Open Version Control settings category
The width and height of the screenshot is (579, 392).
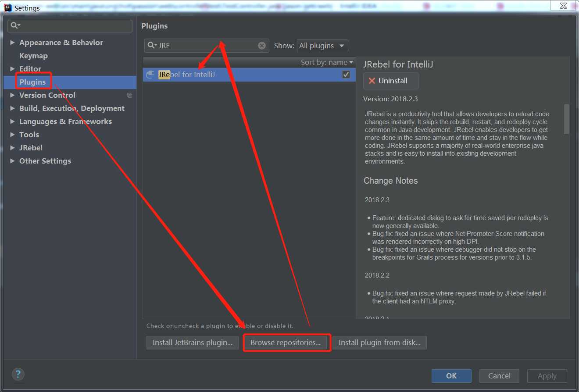coord(47,95)
